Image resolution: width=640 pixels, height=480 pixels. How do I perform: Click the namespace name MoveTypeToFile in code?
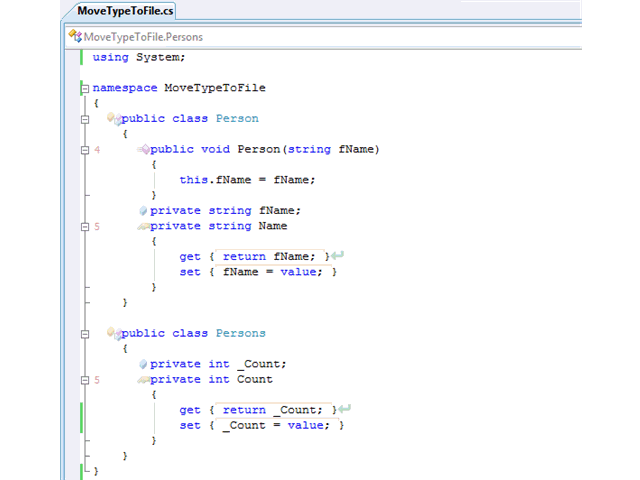(215, 88)
